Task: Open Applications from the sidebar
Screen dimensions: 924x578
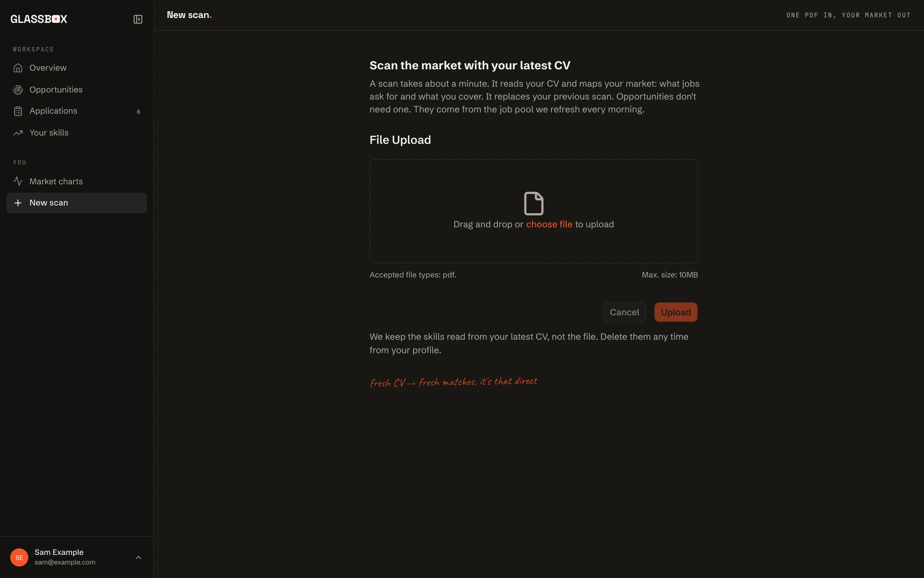Action: pos(76,111)
